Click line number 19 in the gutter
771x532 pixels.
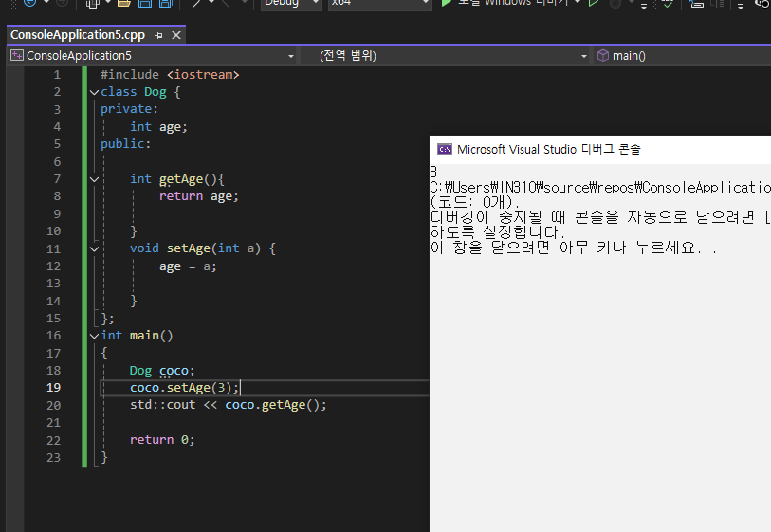click(54, 388)
